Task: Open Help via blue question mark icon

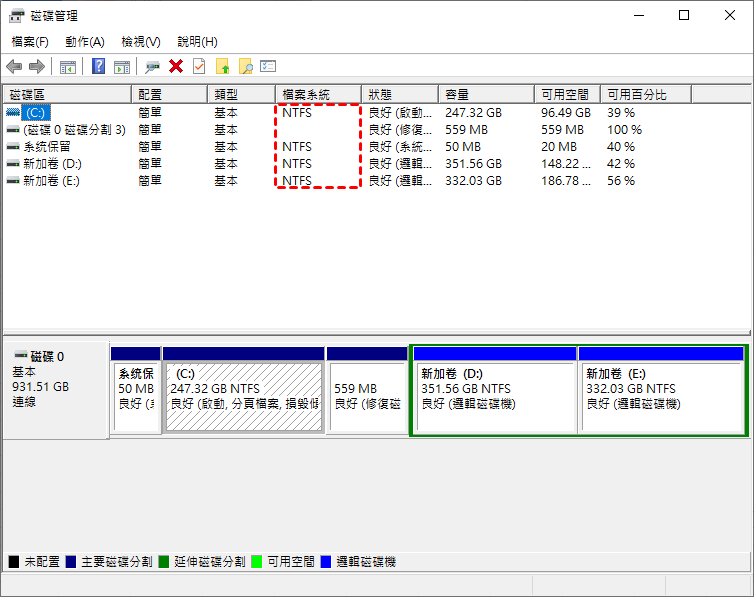Action: tap(98, 66)
